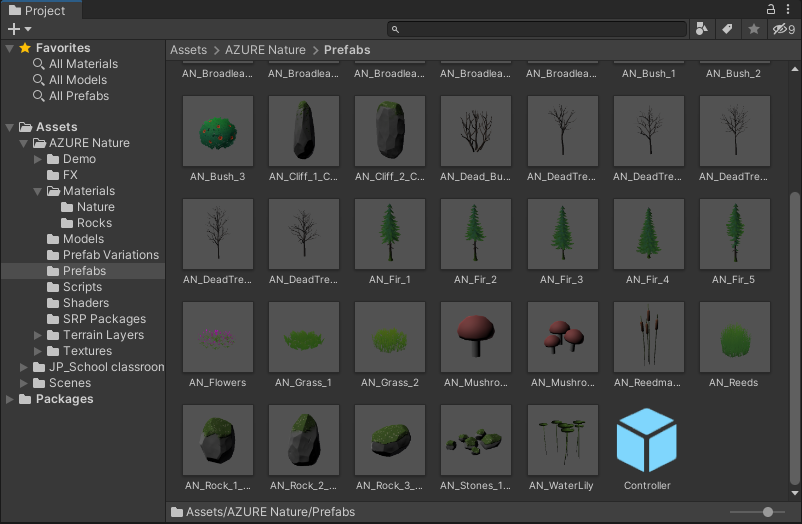Screen dimensions: 802x524
Task: Select the AN_Stones_1... prefab thumbnail
Action: (x=476, y=440)
